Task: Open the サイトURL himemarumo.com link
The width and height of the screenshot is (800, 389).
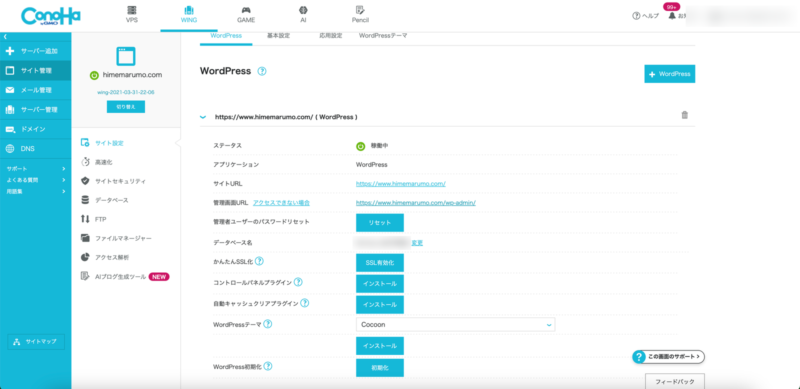Action: 401,183
